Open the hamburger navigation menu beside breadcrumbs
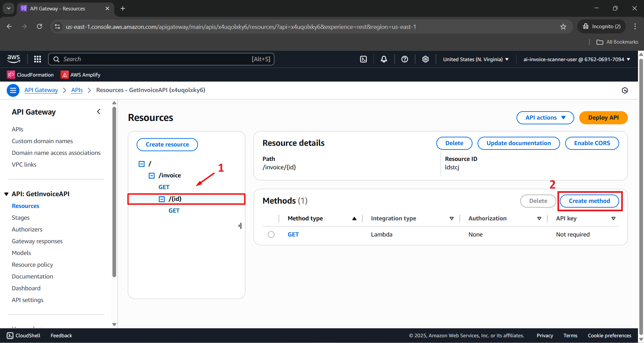This screenshot has height=343, width=644. click(x=13, y=90)
